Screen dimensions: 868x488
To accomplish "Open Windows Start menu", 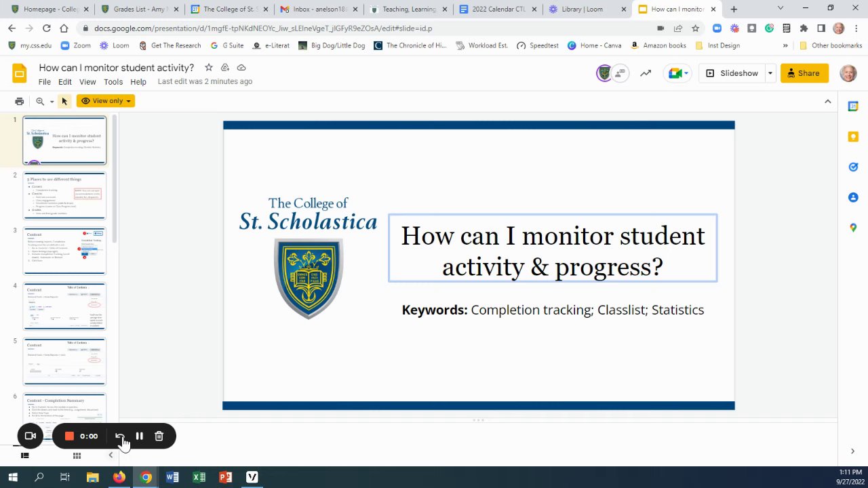I will 13,477.
